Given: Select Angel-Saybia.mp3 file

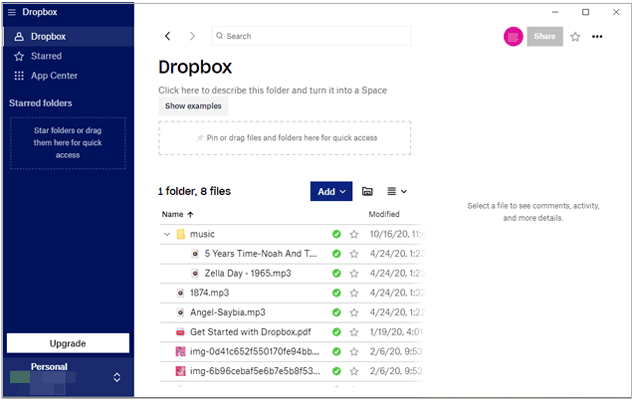Looking at the screenshot, I should pos(291,312).
